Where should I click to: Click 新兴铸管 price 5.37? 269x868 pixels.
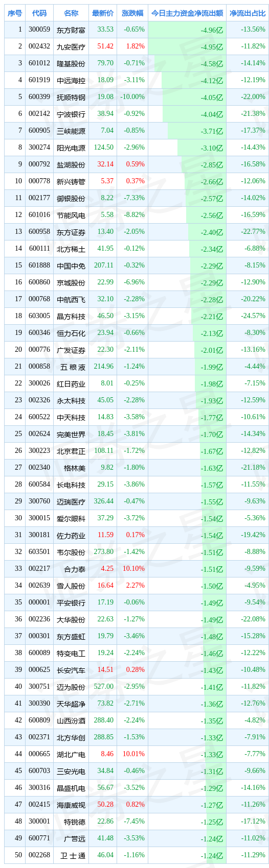tap(107, 181)
